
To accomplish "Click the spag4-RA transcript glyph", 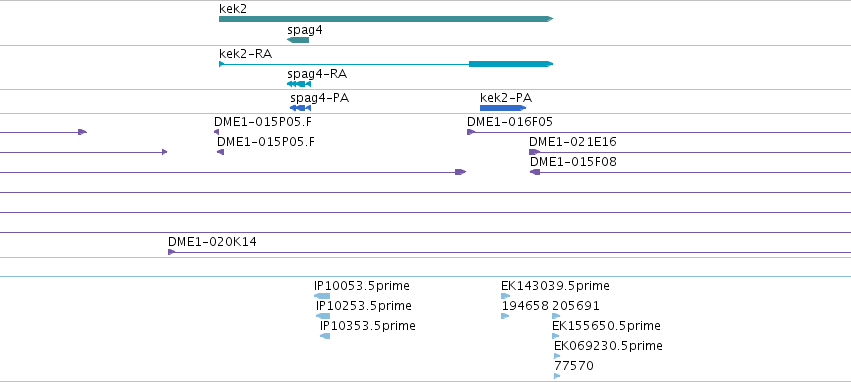I will (299, 84).
